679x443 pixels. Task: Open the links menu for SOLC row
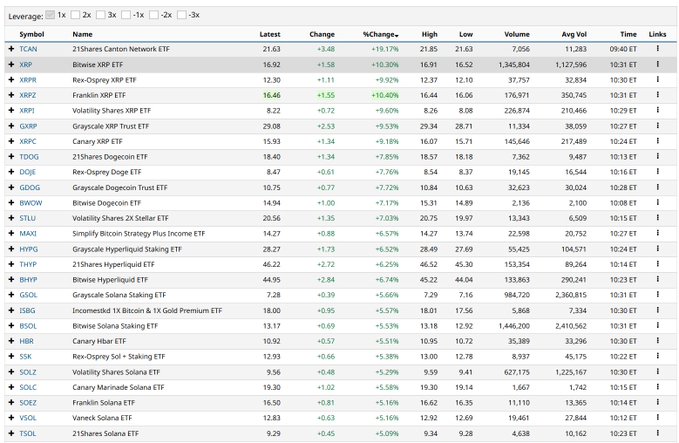coord(657,387)
